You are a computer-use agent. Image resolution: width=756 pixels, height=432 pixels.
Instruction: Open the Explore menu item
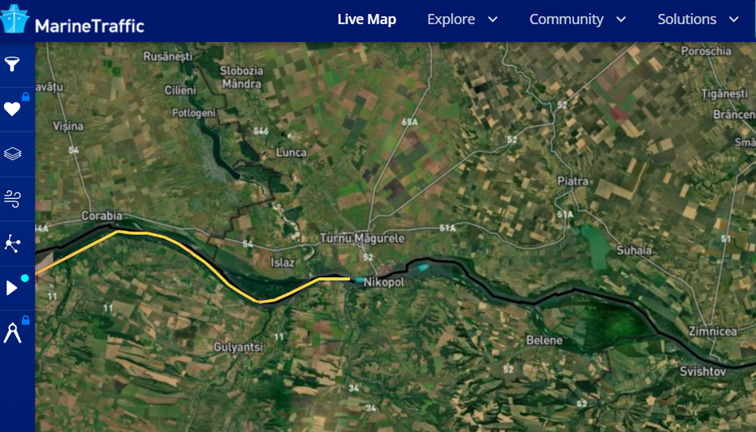coord(451,19)
